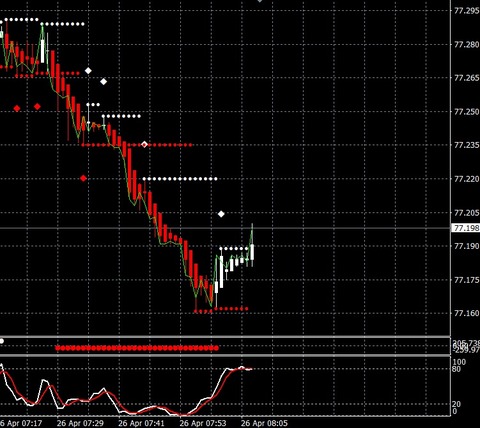Click the latest white candle body
This screenshot has width=480, height=428.
coord(252,252)
